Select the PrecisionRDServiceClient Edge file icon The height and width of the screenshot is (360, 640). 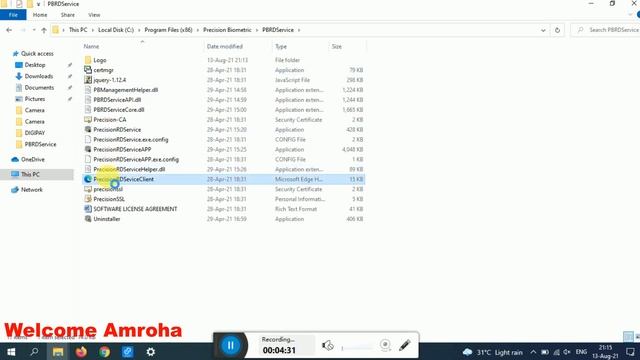click(88, 179)
